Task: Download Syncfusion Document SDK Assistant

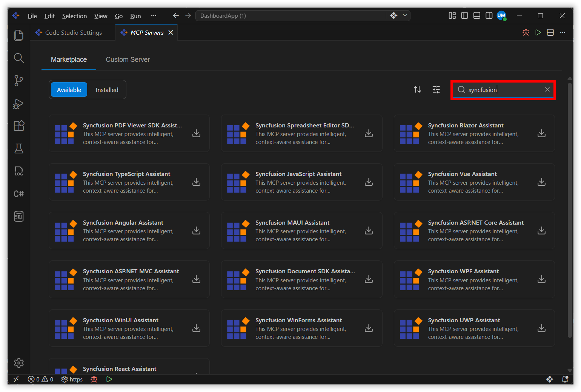Action: tap(369, 279)
